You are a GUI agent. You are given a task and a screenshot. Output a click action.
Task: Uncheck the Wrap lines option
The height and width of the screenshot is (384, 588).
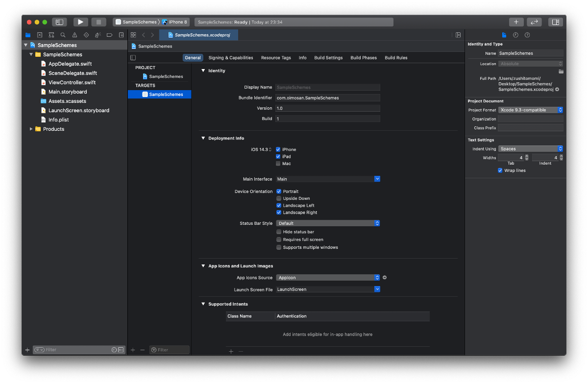pyautogui.click(x=500, y=170)
